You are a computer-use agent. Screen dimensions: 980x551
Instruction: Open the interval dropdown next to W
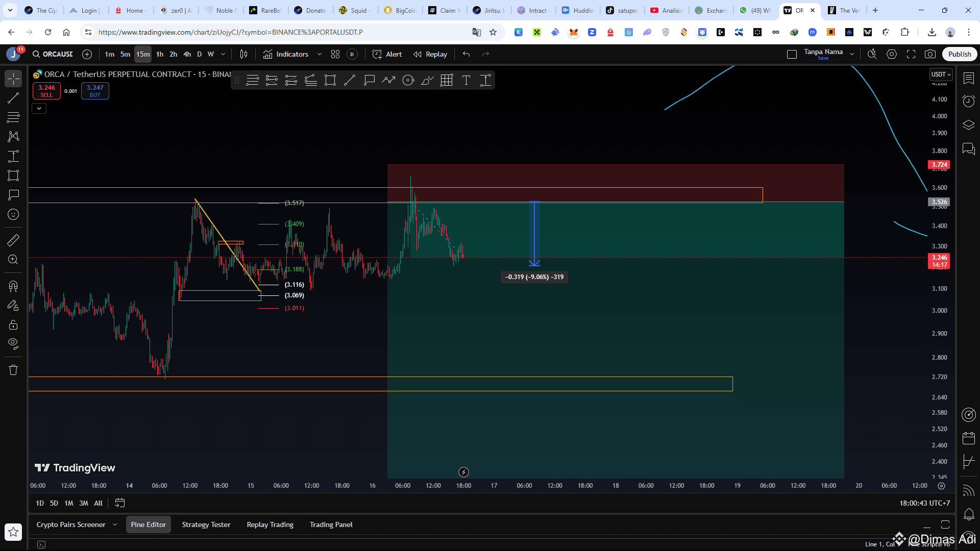[x=223, y=54]
